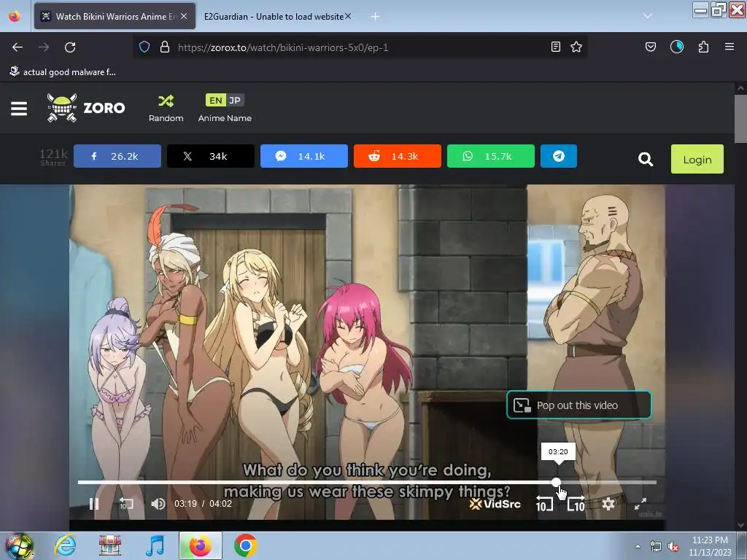Open actual good malware bookmark
This screenshot has width=747, height=560.
tap(63, 72)
